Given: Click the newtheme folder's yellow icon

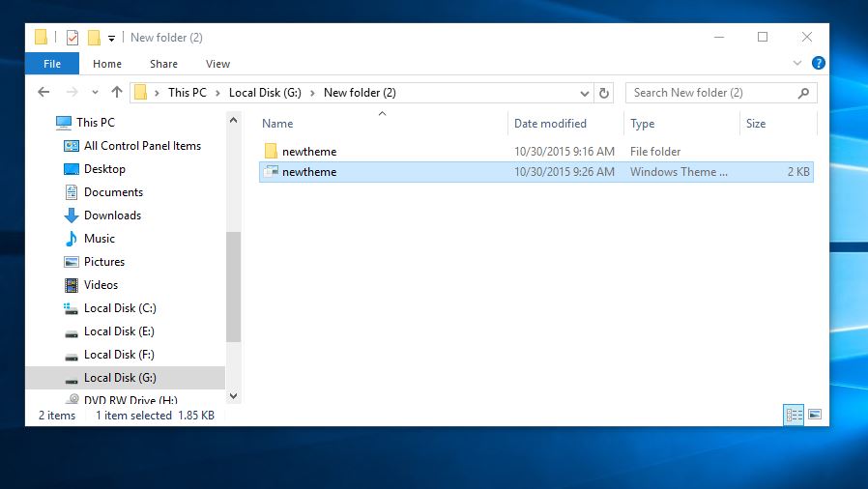Looking at the screenshot, I should 271,151.
